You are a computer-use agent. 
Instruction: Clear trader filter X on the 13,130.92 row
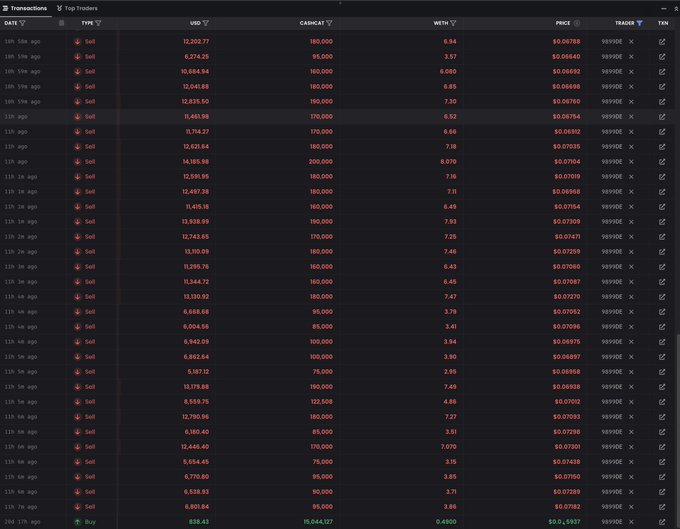point(631,297)
